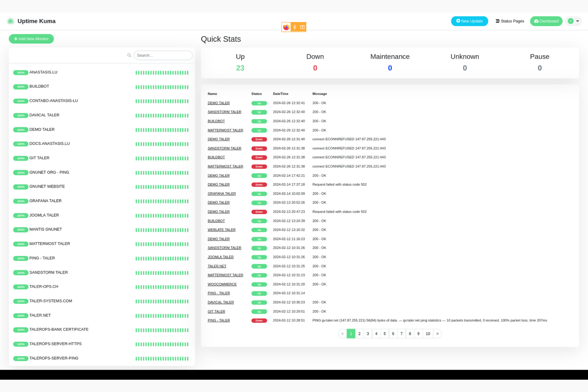Open MATTERMOST TALER link at 12:31:38
This screenshot has height=392, width=588.
tap(225, 166)
